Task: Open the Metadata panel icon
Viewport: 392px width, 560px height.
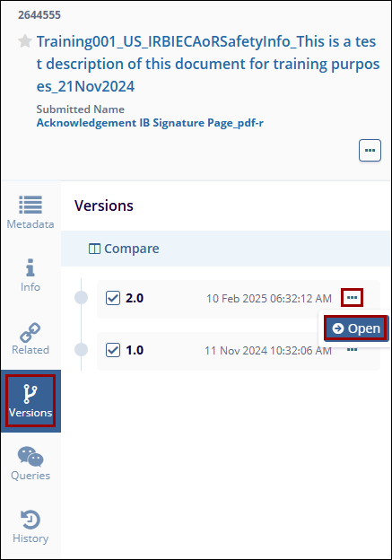Action: (x=30, y=205)
